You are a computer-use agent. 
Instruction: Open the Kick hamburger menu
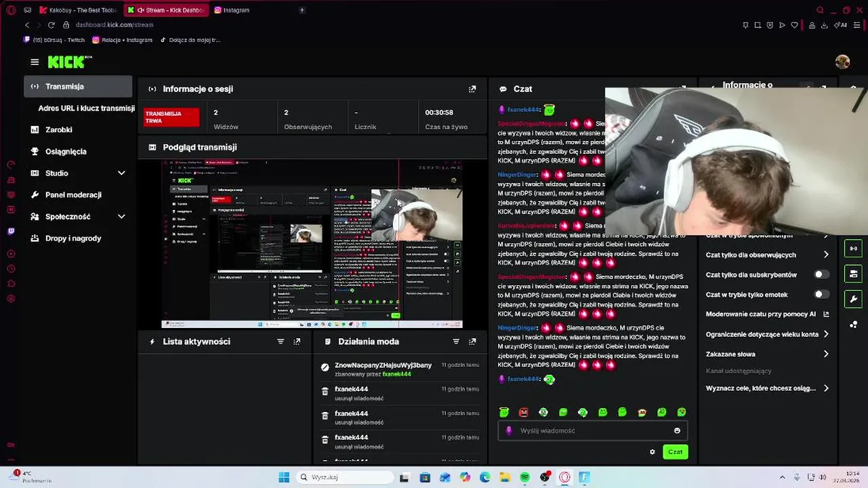click(35, 62)
